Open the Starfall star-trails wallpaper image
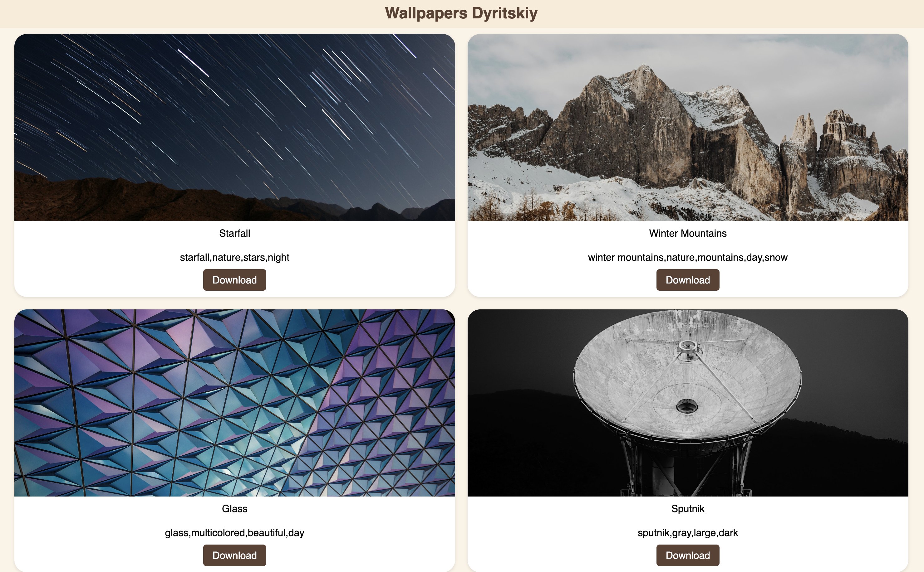924x572 pixels. 235,128
